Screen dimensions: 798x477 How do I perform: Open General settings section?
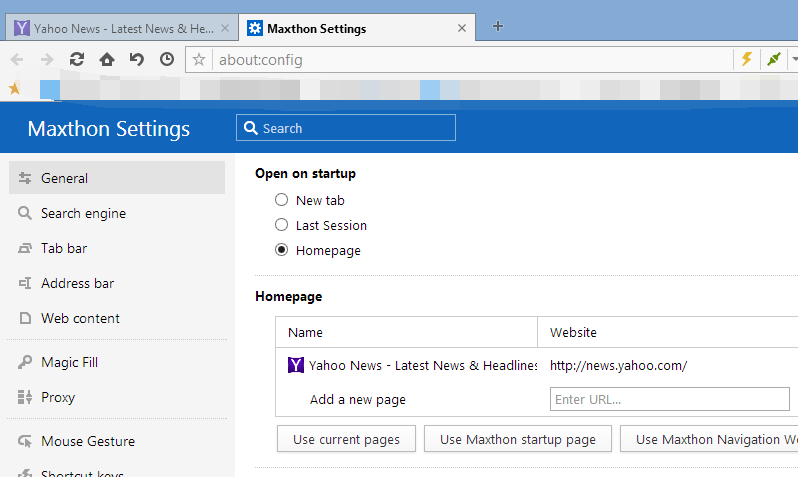(117, 178)
